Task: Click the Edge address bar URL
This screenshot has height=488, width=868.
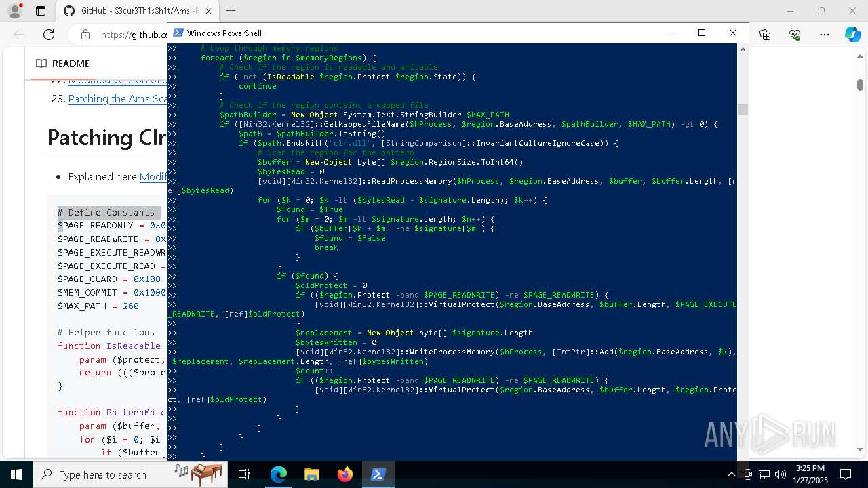Action: pos(134,35)
